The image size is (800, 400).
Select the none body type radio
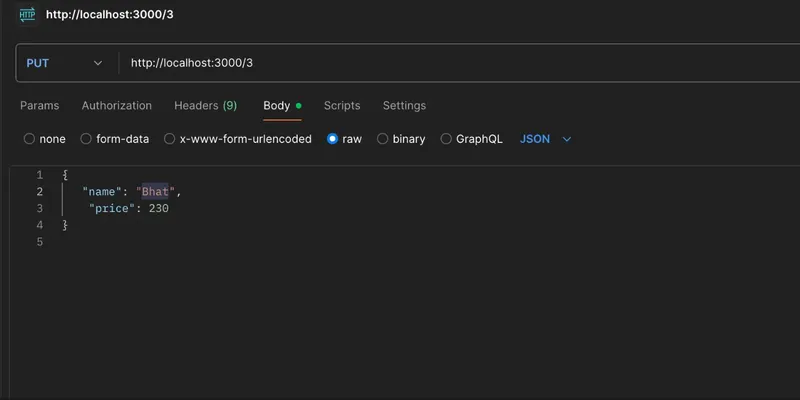click(29, 139)
